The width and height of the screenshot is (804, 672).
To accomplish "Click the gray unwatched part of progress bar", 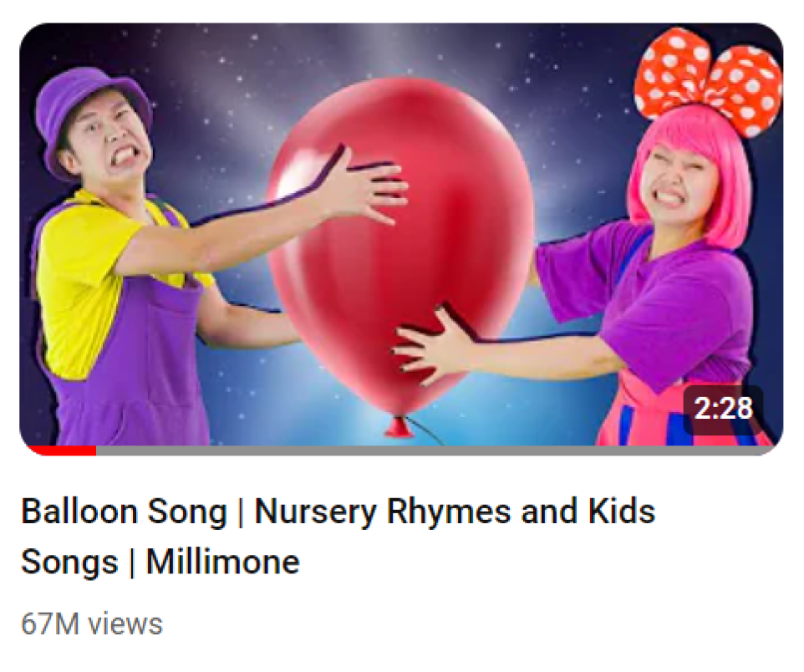I will (435, 451).
